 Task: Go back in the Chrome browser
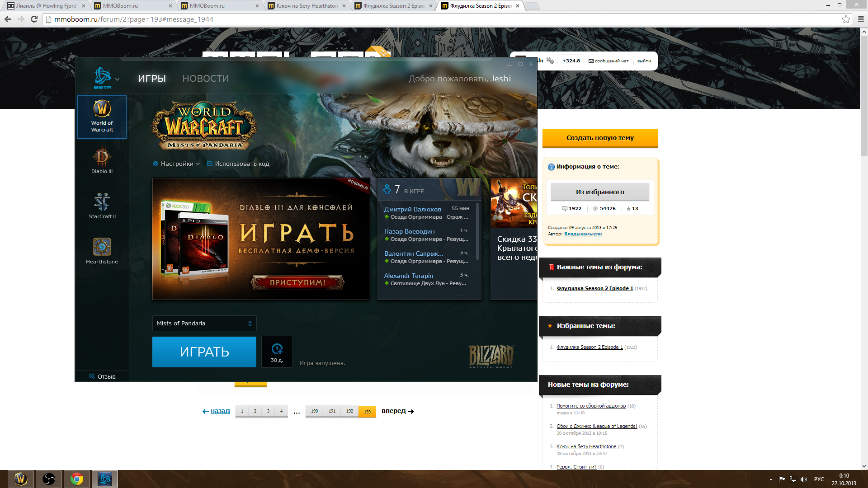[x=8, y=19]
